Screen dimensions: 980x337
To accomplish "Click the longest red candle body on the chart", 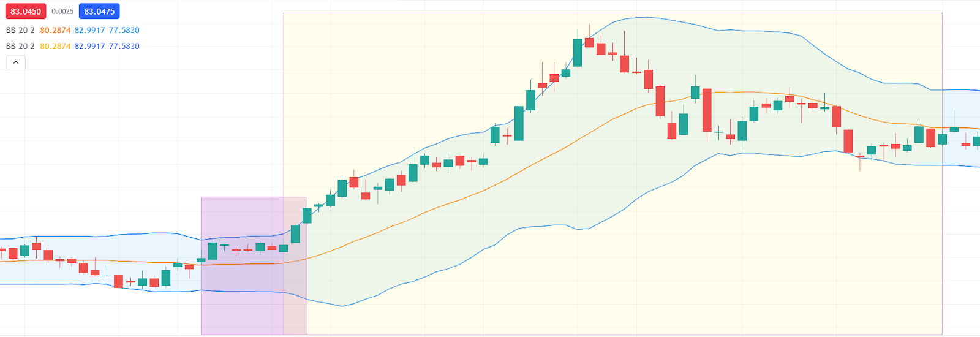I will (x=707, y=110).
